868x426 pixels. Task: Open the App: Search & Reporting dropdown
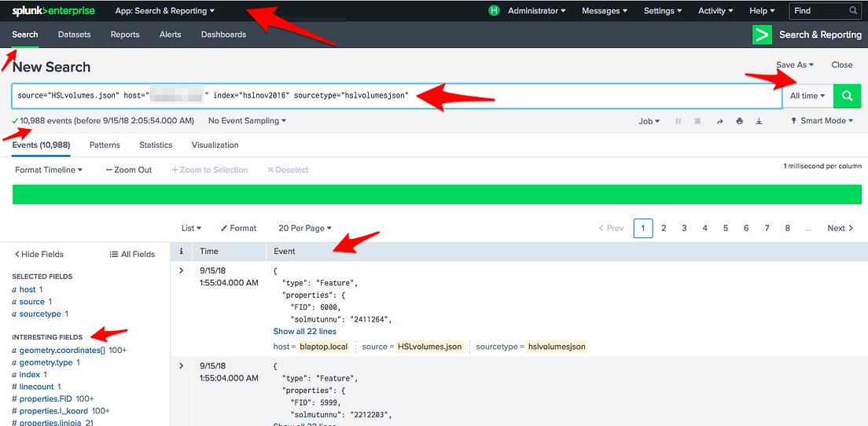[165, 10]
